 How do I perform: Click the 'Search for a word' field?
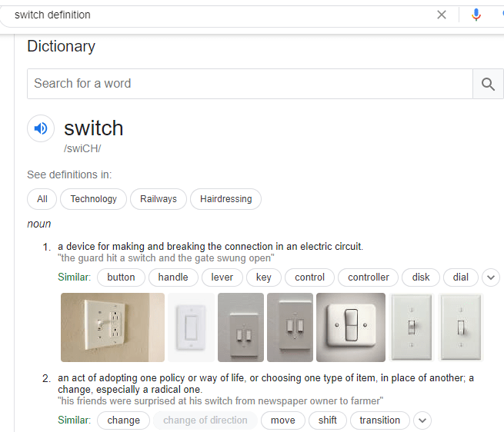pyautogui.click(x=249, y=84)
